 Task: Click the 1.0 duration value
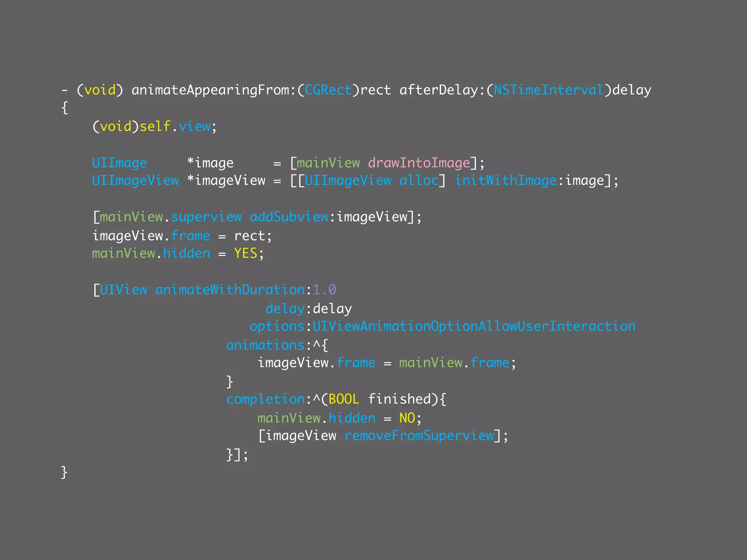[324, 289]
